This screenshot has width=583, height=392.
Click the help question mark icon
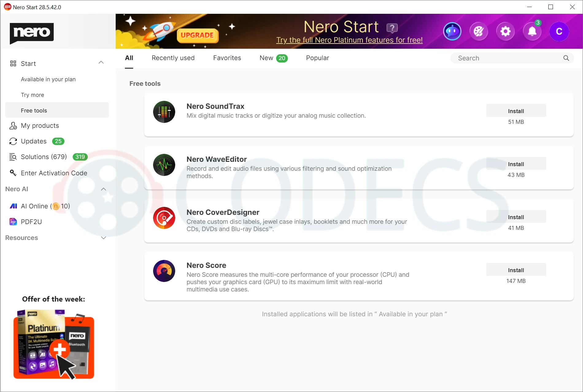pyautogui.click(x=392, y=28)
